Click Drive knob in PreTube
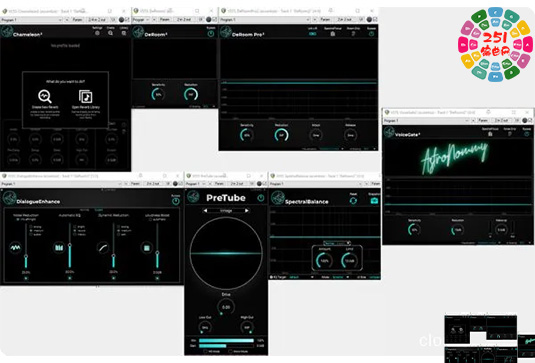Image resolution: width=535 pixels, height=363 pixels. [x=226, y=307]
